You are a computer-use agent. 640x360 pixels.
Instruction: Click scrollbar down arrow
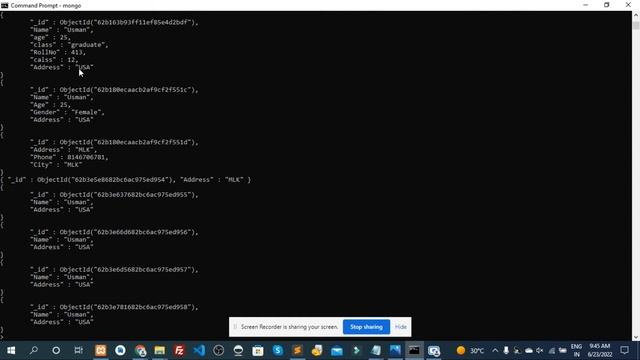click(x=636, y=337)
